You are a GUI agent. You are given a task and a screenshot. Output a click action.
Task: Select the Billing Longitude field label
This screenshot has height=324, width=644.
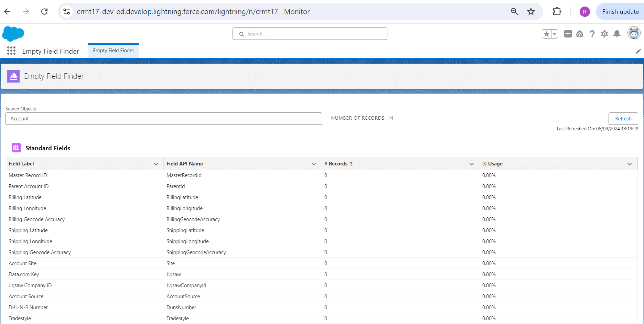click(x=27, y=208)
